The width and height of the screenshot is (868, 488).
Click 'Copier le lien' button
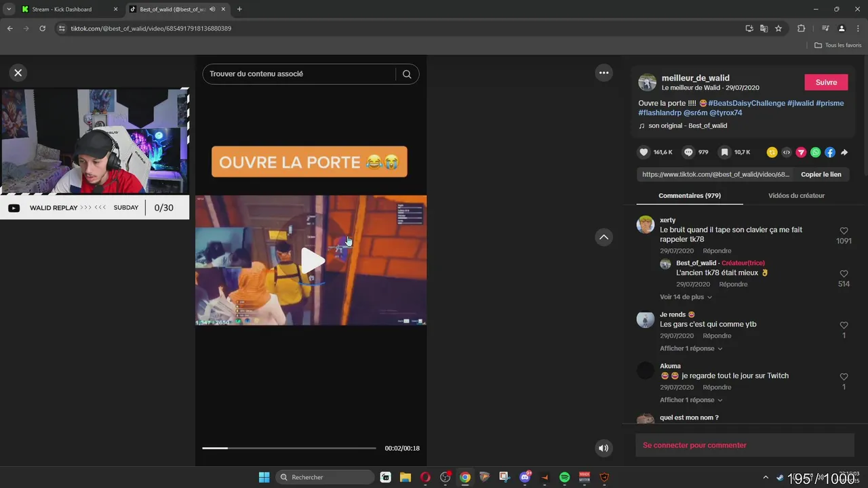821,174
